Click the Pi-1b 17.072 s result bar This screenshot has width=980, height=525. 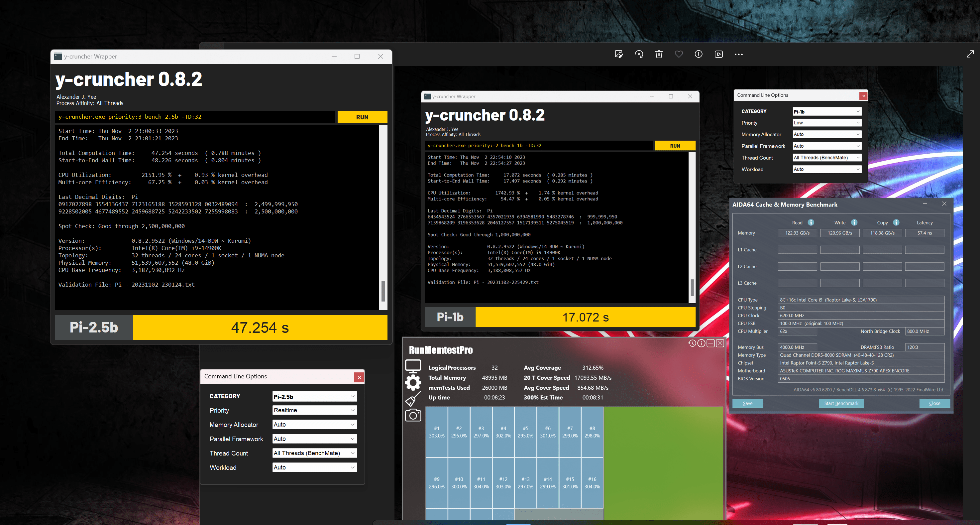click(x=586, y=317)
